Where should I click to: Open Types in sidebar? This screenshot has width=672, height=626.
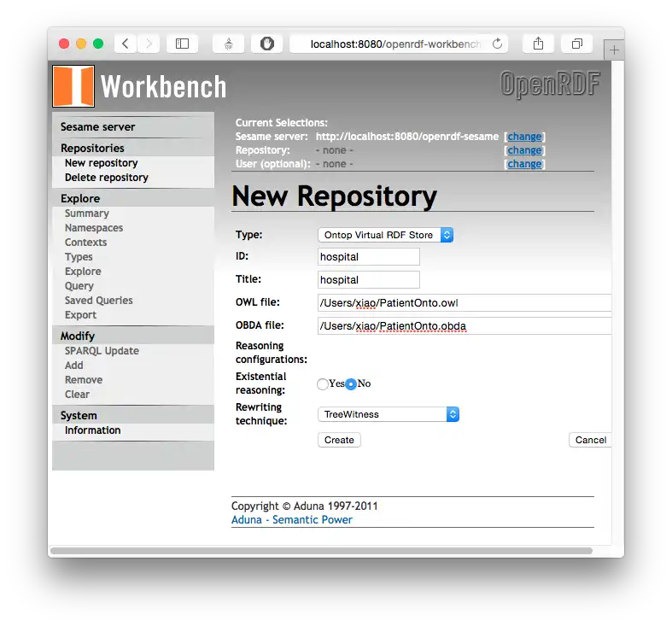79,257
